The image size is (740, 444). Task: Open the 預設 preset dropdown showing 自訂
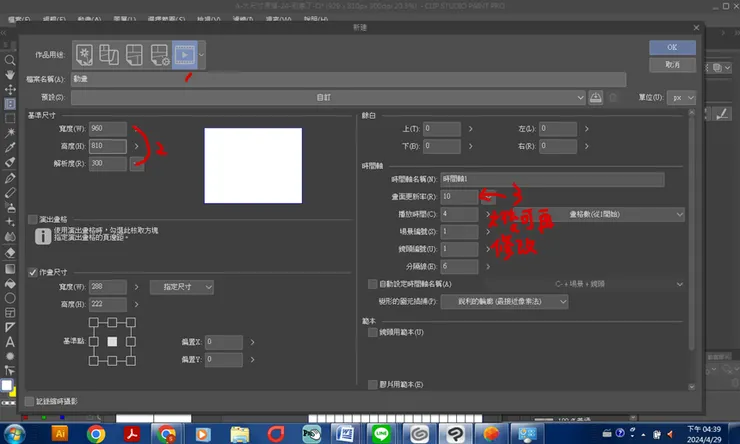tap(328, 98)
